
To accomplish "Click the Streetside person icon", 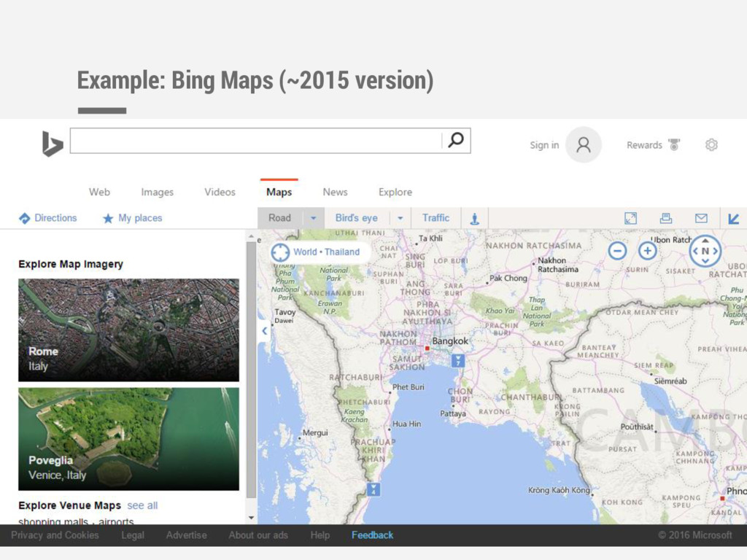I will coord(474,219).
